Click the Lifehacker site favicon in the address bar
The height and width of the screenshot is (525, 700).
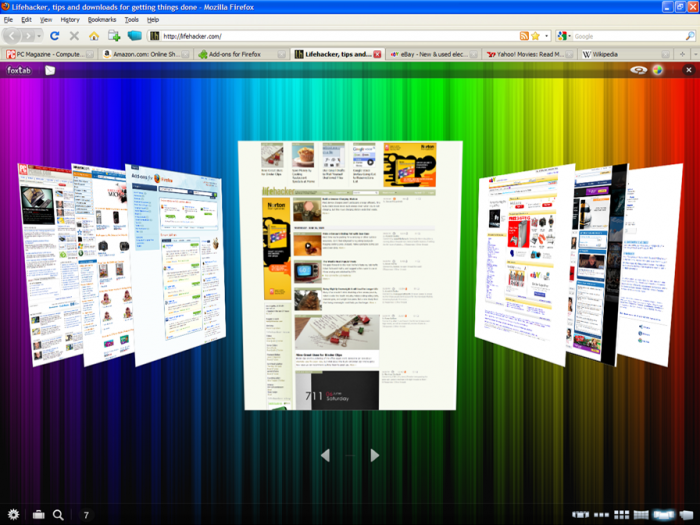point(154,36)
